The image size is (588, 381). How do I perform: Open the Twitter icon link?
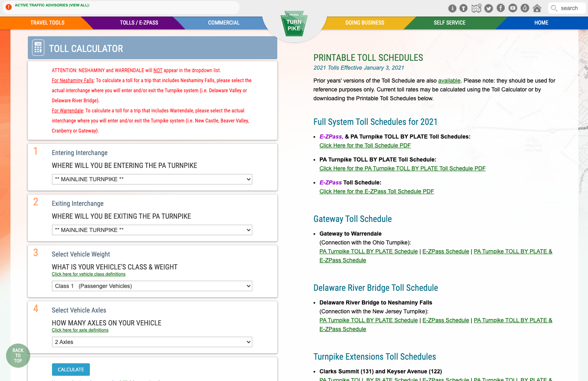coord(488,8)
